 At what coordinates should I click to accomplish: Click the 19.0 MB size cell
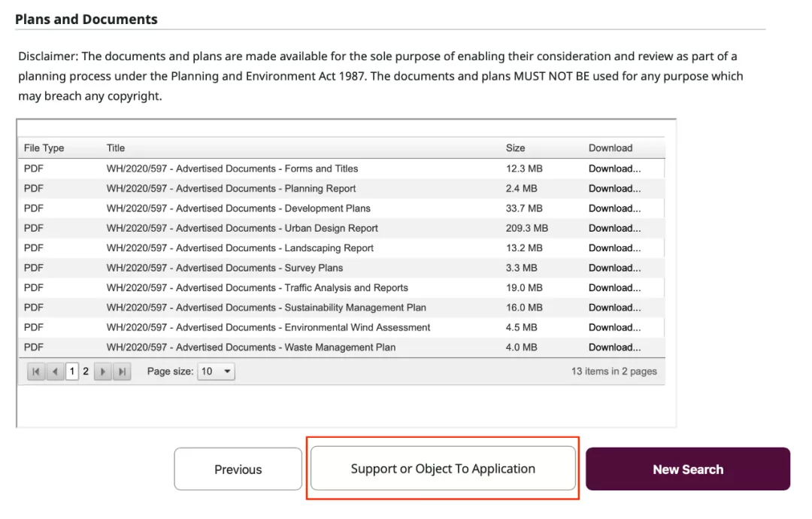coord(524,288)
